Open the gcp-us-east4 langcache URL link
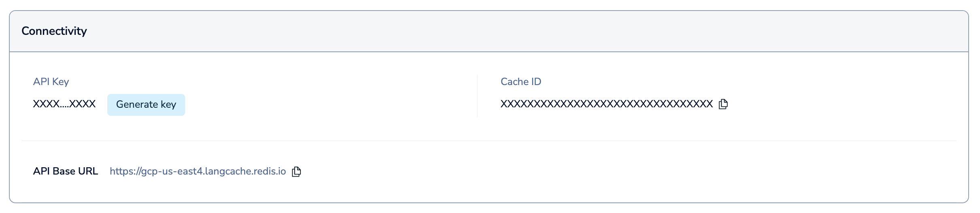This screenshot has height=213, width=980. (x=198, y=171)
